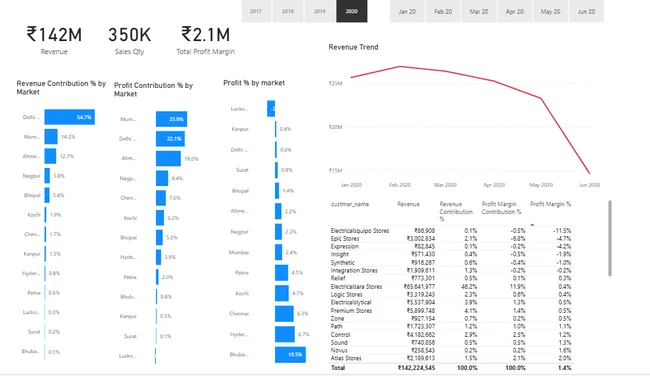Image resolution: width=650 pixels, height=376 pixels.
Task: Select the Electricalsytical row
Action: [451, 302]
